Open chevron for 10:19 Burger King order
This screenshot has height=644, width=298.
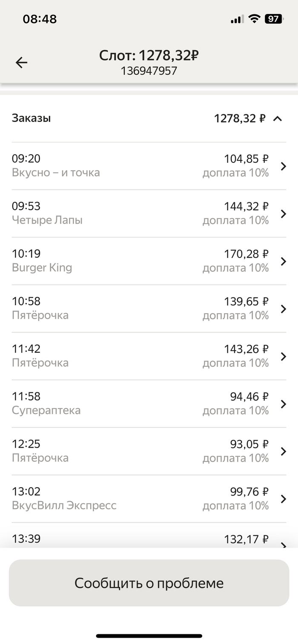coord(284,261)
